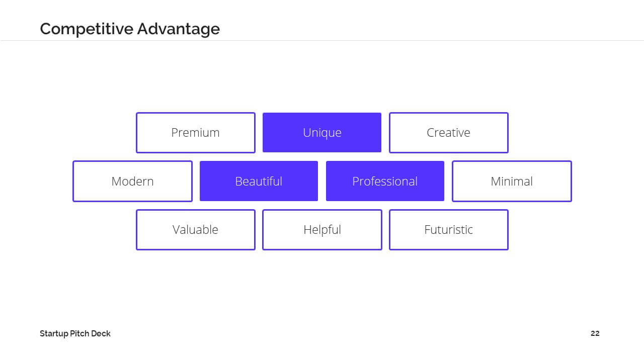Click the word Premium inside its box
The image size is (644, 362).
click(x=195, y=133)
